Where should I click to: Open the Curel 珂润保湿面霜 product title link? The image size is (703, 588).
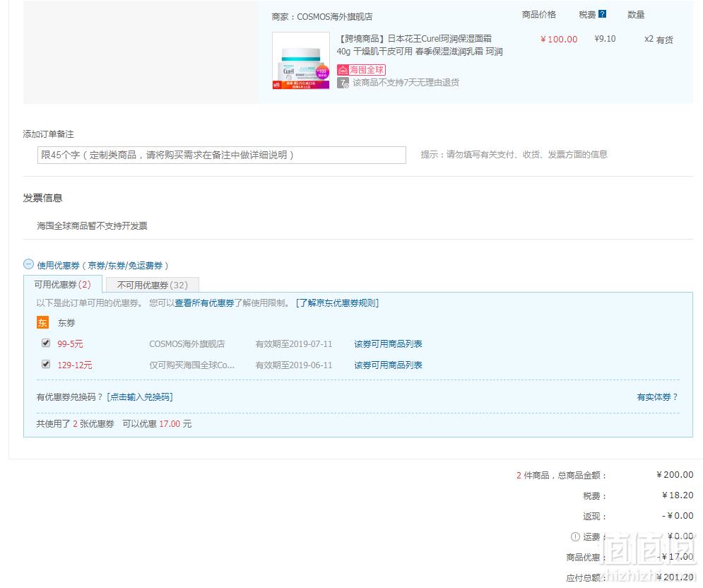click(x=420, y=45)
